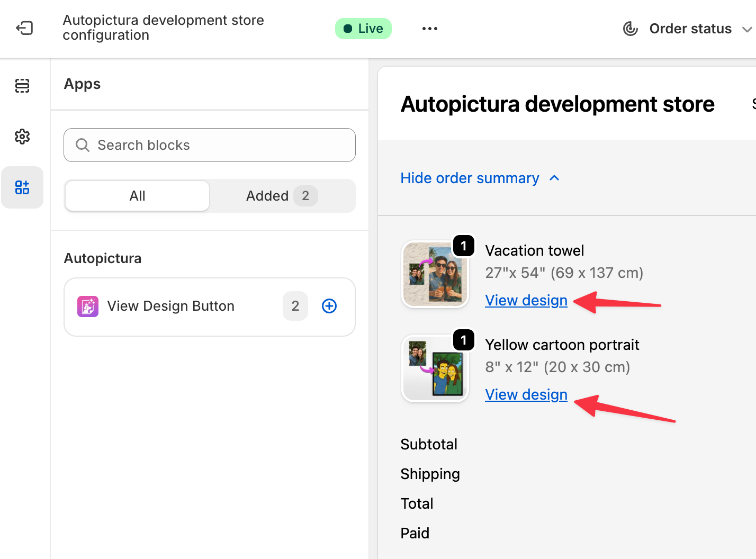Click the View Design Button app icon
756x559 pixels.
point(88,306)
